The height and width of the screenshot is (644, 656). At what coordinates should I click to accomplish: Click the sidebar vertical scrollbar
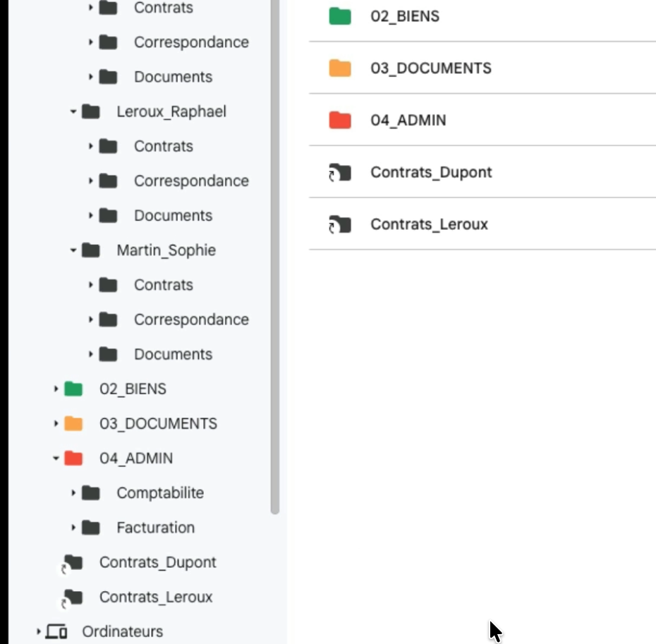[x=275, y=282]
